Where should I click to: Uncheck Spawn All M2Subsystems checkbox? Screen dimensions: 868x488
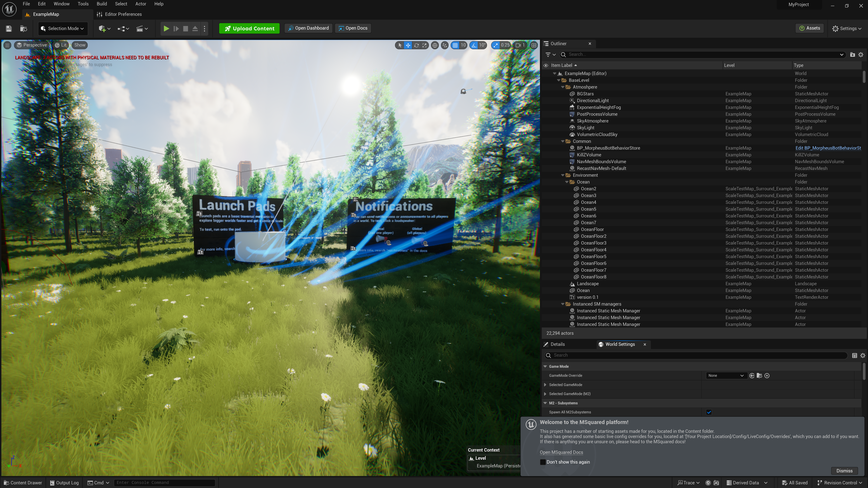pos(709,412)
